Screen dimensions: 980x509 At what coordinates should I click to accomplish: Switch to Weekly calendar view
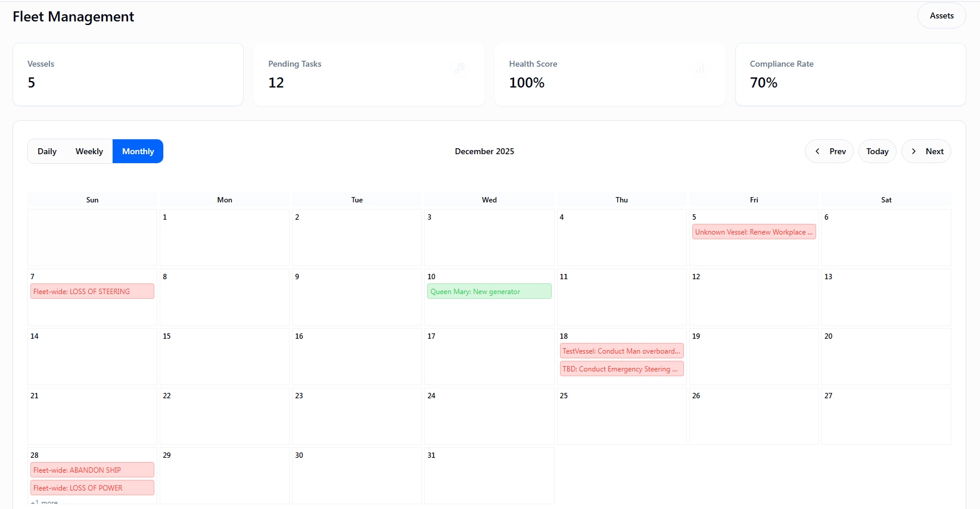tap(89, 151)
